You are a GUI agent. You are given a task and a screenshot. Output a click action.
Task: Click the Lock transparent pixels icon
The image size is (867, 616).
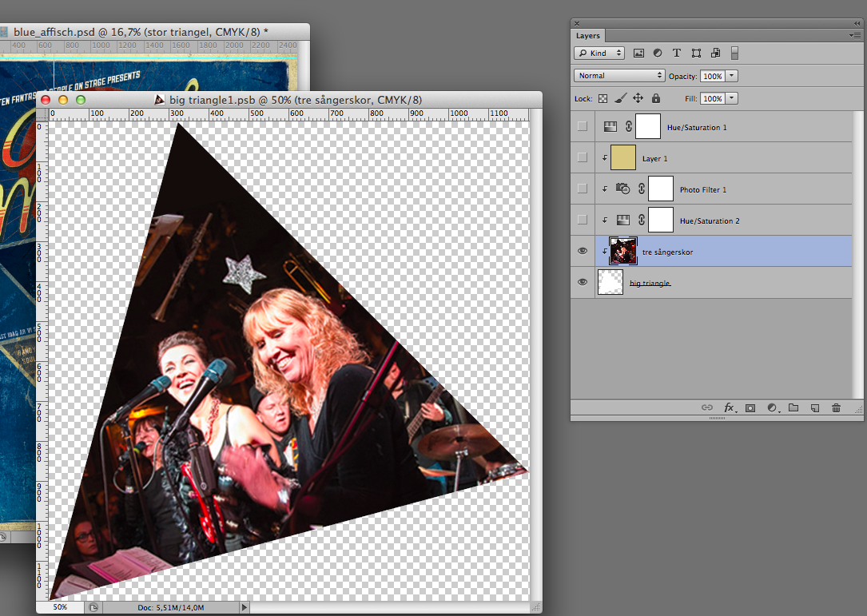(603, 98)
